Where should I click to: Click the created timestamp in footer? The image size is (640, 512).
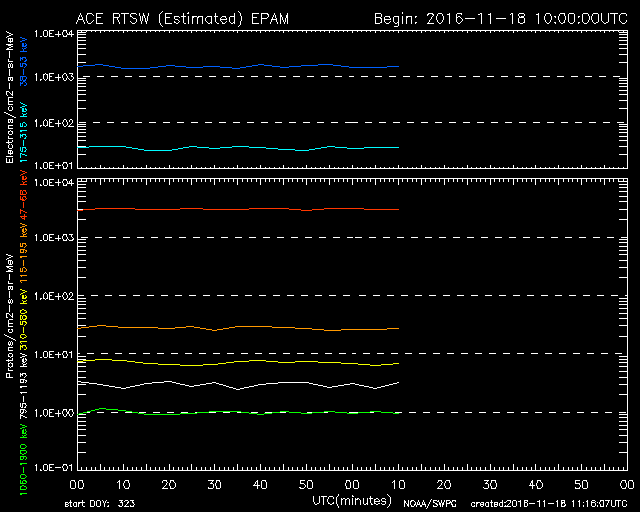[549, 503]
